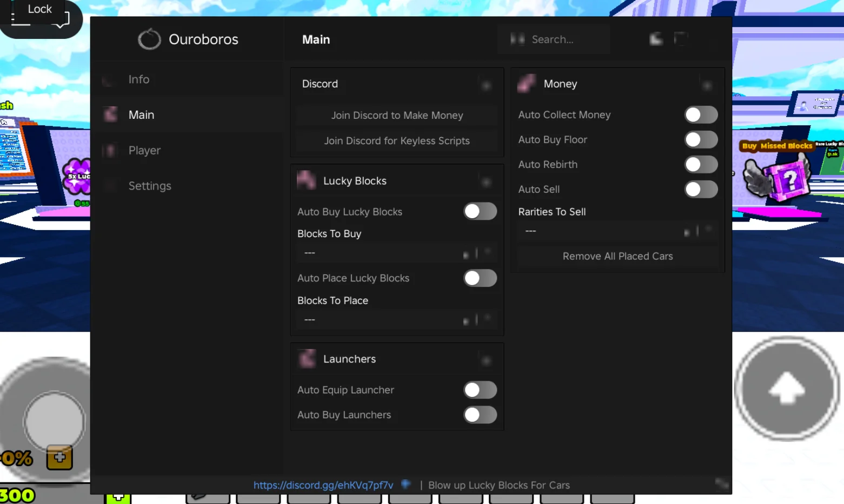Open the Blocks To Buy dropdown
Screen dimensions: 844x504
tap(397, 253)
